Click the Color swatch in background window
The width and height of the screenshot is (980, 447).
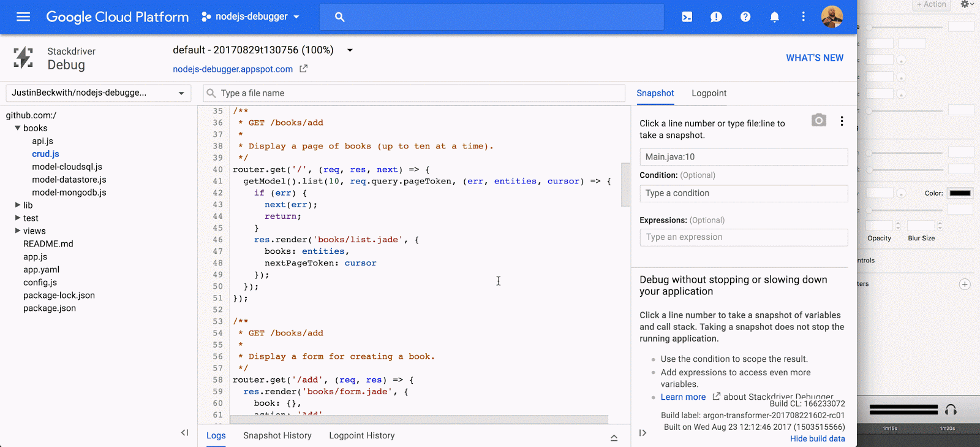(x=960, y=193)
